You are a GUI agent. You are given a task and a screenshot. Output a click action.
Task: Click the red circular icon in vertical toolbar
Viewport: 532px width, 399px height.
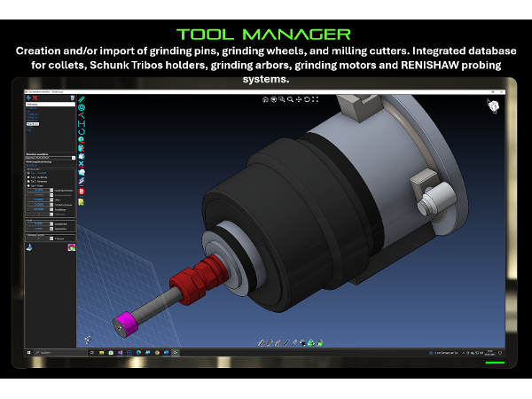[x=82, y=191]
